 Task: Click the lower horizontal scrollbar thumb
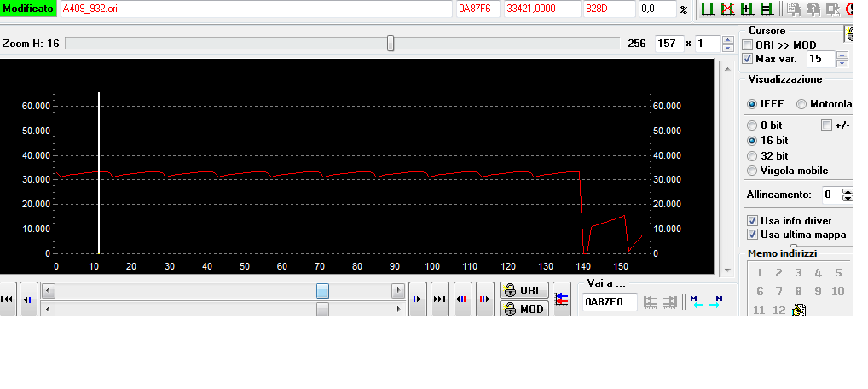tap(323, 309)
